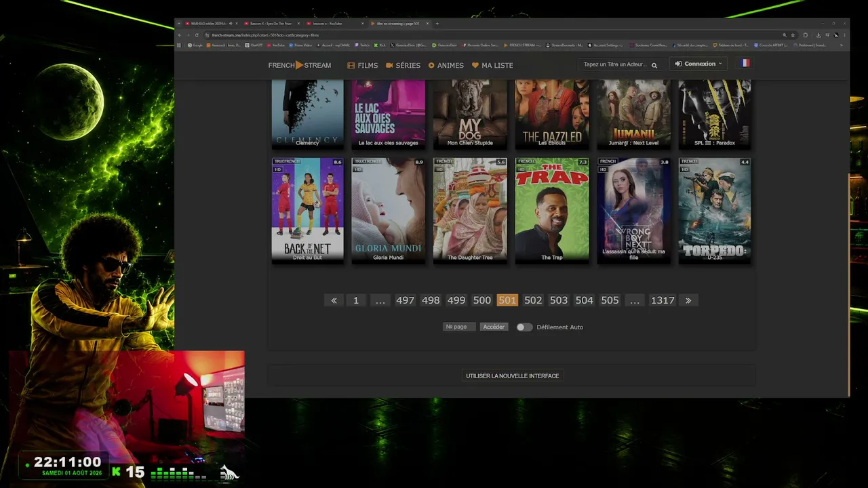Viewport: 868px width, 488px height.
Task: Open the Films menu
Action: (x=363, y=65)
